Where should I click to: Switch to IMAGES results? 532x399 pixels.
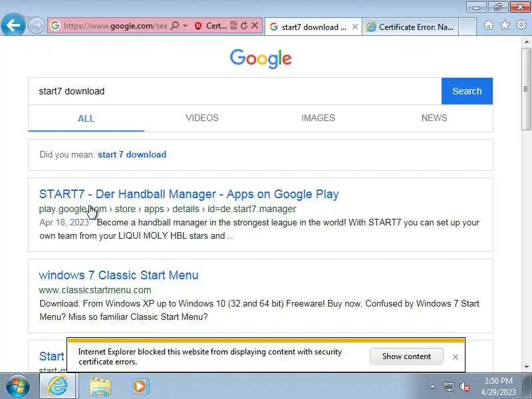(319, 118)
